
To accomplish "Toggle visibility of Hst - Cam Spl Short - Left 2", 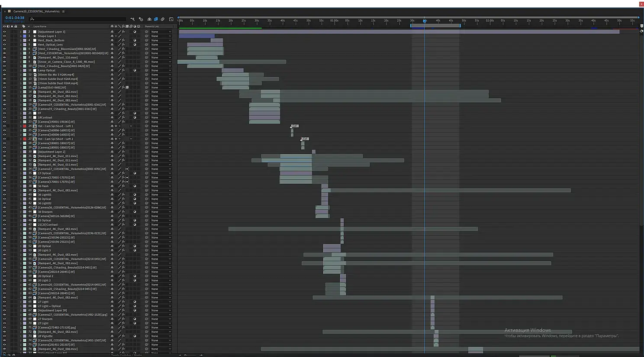I will tap(4, 139).
